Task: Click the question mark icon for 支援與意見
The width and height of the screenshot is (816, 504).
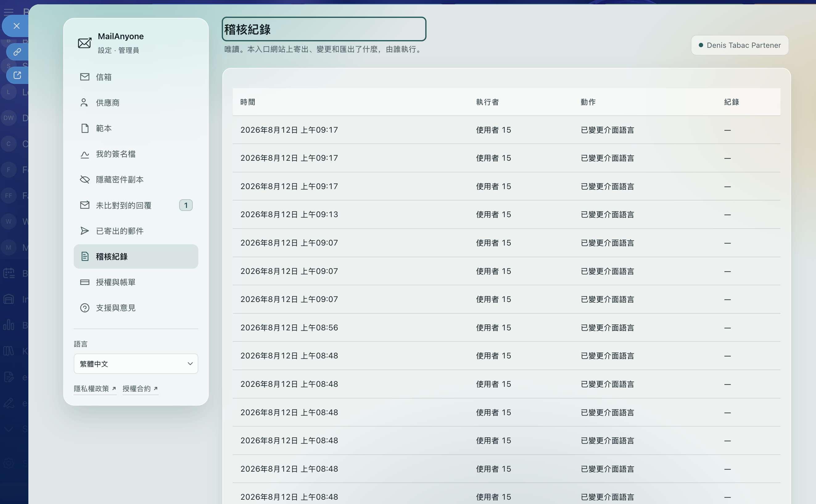Action: click(84, 308)
